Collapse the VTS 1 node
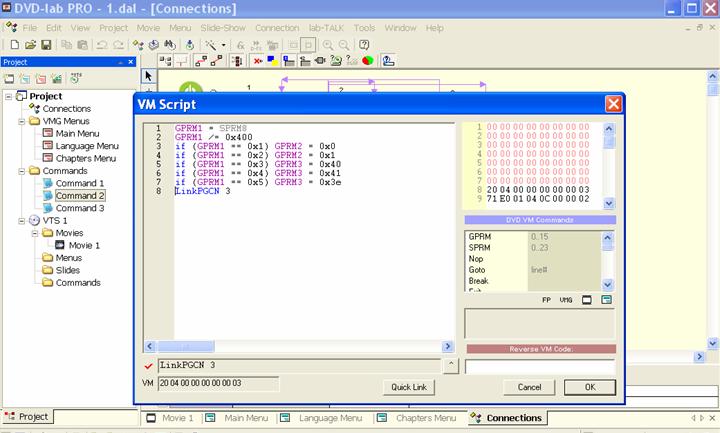This screenshot has height=433, width=720. (22, 220)
